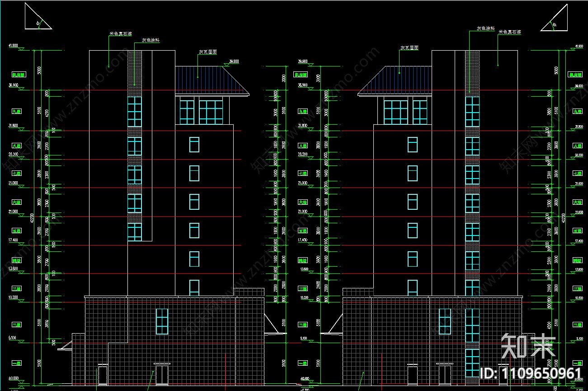Click the 10.200 elevation mark at far left
The height and width of the screenshot is (391, 588).
[x=13, y=297]
